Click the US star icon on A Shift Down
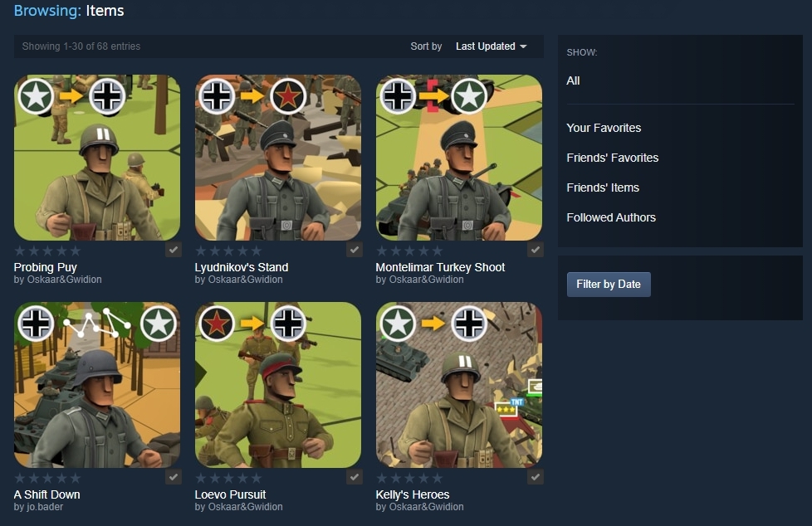This screenshot has width=812, height=526. click(x=159, y=324)
